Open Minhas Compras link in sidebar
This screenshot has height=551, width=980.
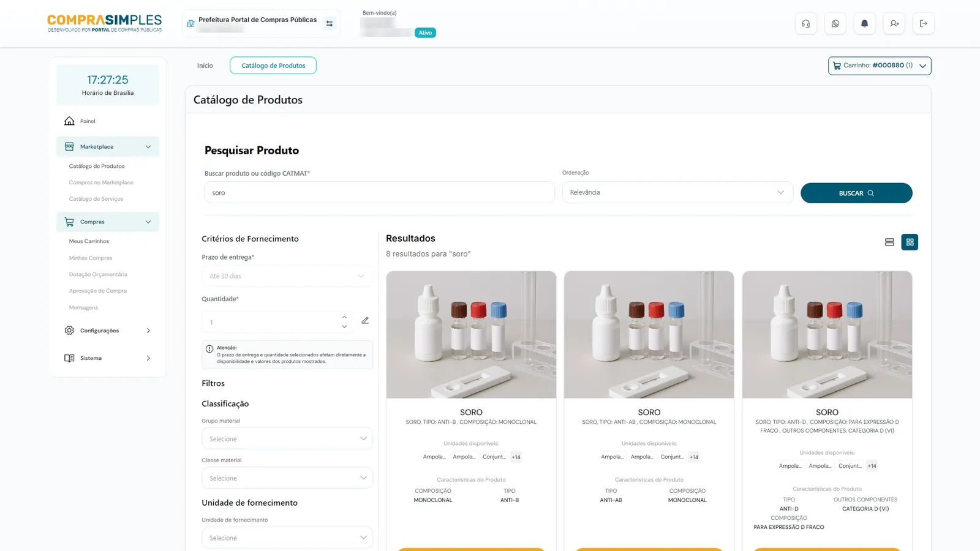click(x=91, y=258)
